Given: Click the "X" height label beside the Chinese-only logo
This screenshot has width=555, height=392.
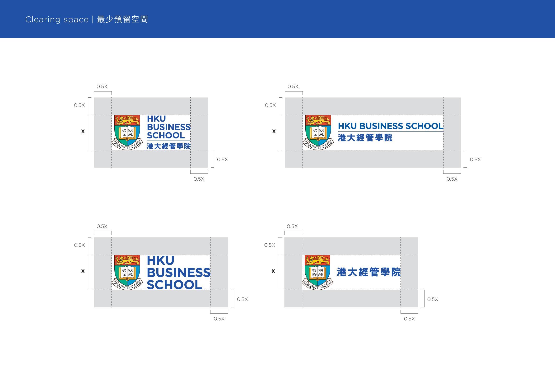Looking at the screenshot, I should 273,271.
